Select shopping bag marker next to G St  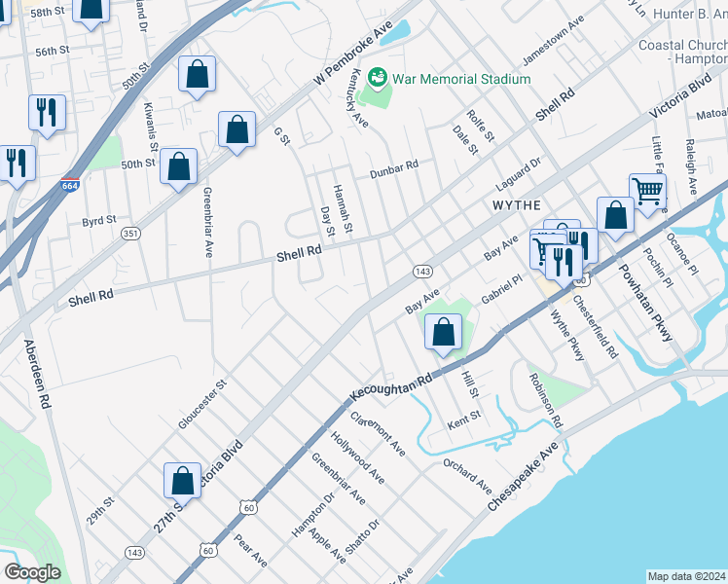(x=237, y=132)
